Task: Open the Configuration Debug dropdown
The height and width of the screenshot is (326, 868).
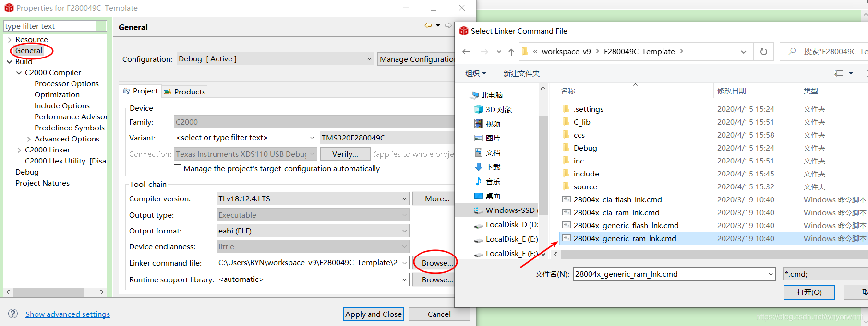Action: 276,58
